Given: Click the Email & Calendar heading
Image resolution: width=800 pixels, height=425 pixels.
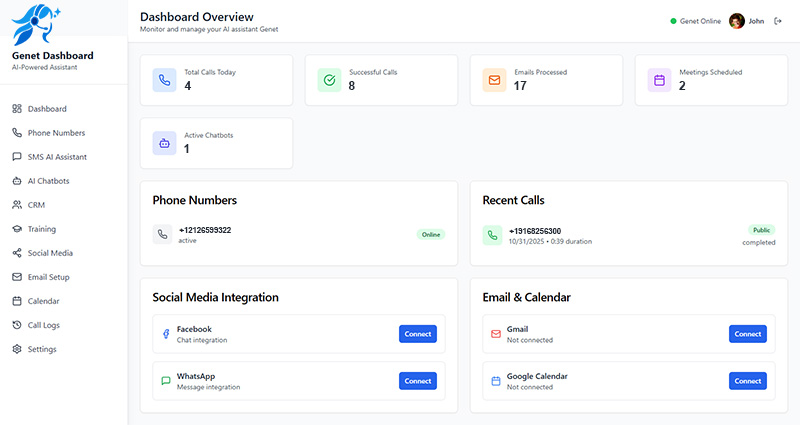Looking at the screenshot, I should (x=527, y=297).
